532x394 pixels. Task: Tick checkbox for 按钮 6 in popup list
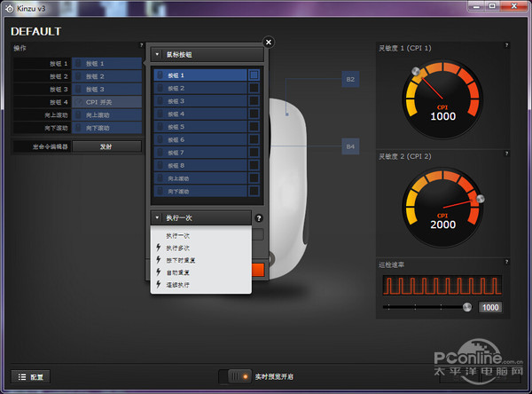pyautogui.click(x=254, y=139)
